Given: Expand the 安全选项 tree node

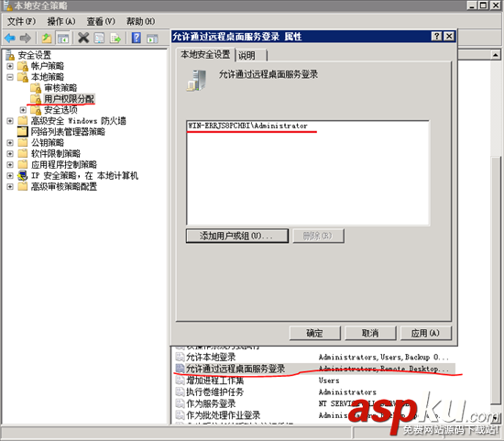Looking at the screenshot, I should (x=23, y=110).
